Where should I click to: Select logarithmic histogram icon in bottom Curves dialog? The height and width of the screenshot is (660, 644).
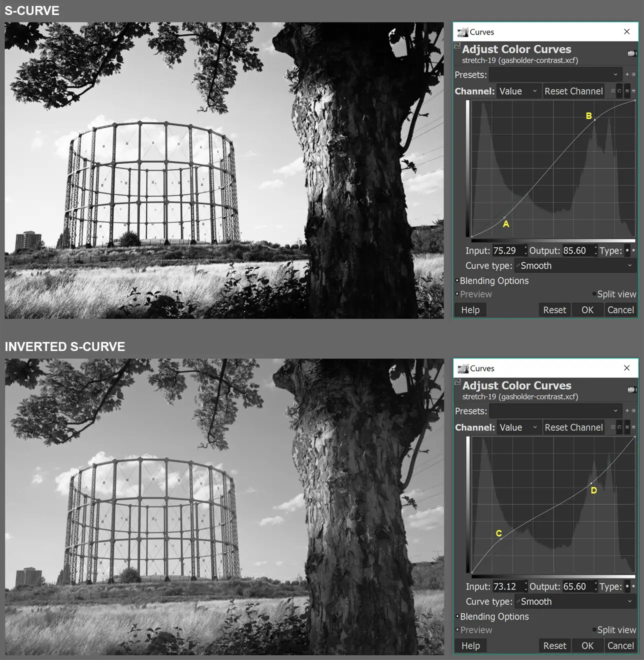(633, 427)
